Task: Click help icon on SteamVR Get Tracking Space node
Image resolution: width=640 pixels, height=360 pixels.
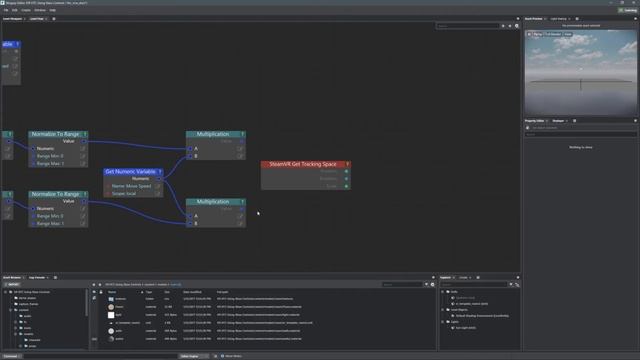Action: tap(347, 164)
